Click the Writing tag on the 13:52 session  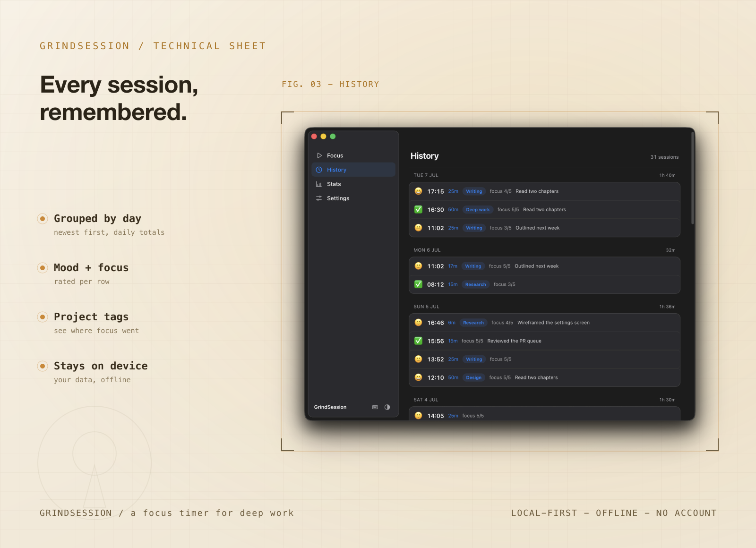click(x=474, y=359)
